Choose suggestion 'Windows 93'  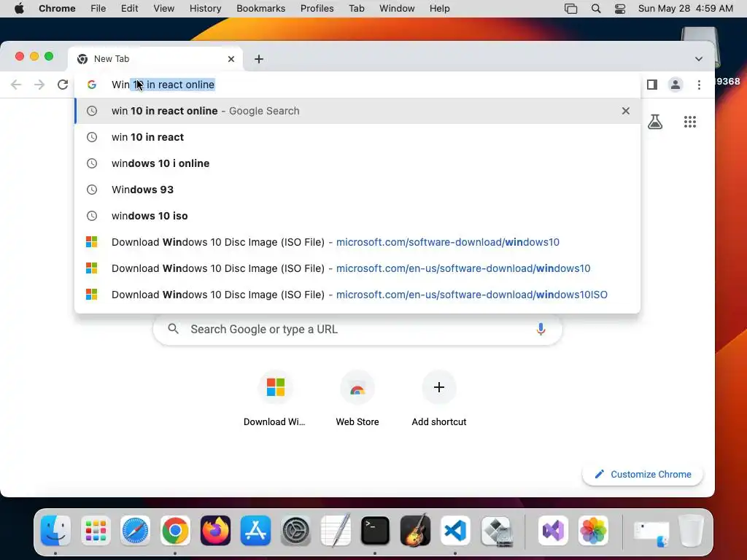click(x=357, y=190)
